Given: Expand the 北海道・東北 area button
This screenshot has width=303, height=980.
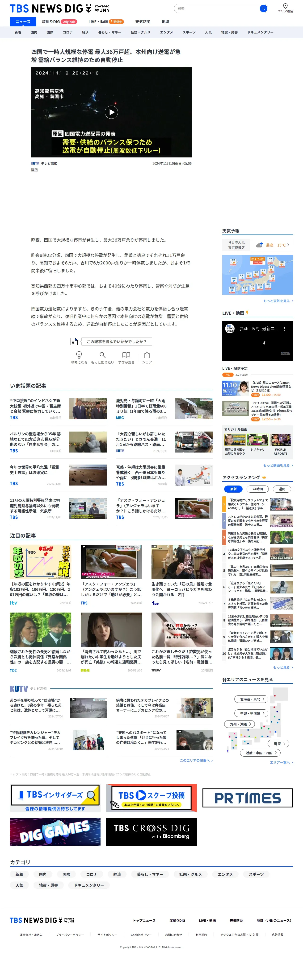Looking at the screenshot, I should 252,699.
